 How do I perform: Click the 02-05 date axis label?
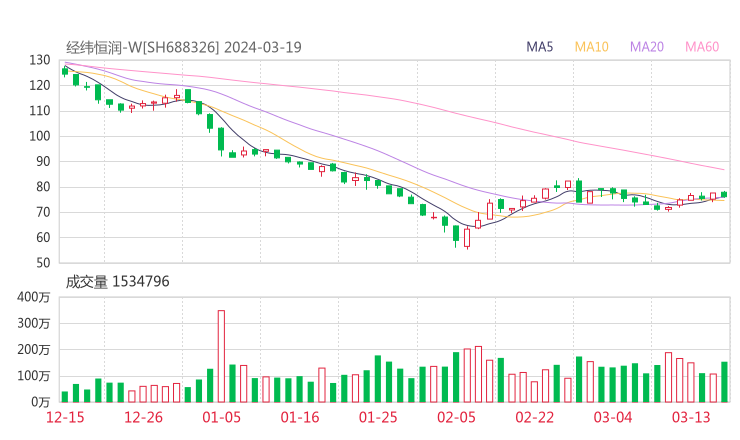pos(456,417)
